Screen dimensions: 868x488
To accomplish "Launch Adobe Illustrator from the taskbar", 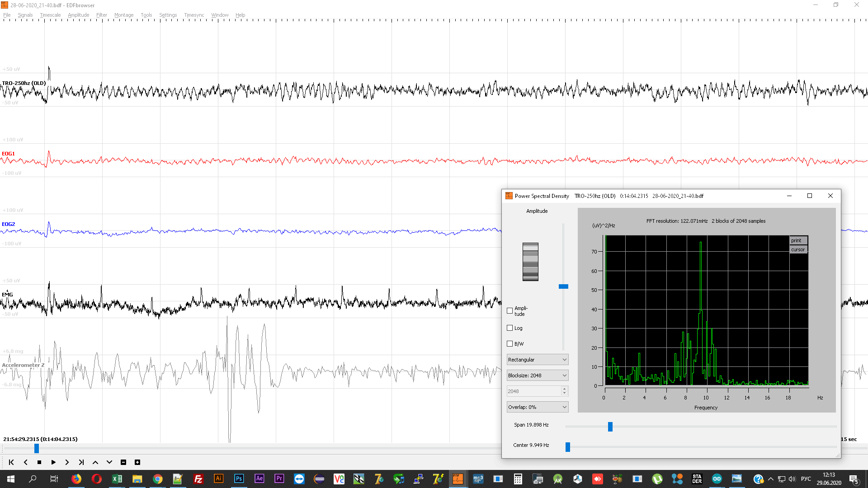I will click(218, 479).
